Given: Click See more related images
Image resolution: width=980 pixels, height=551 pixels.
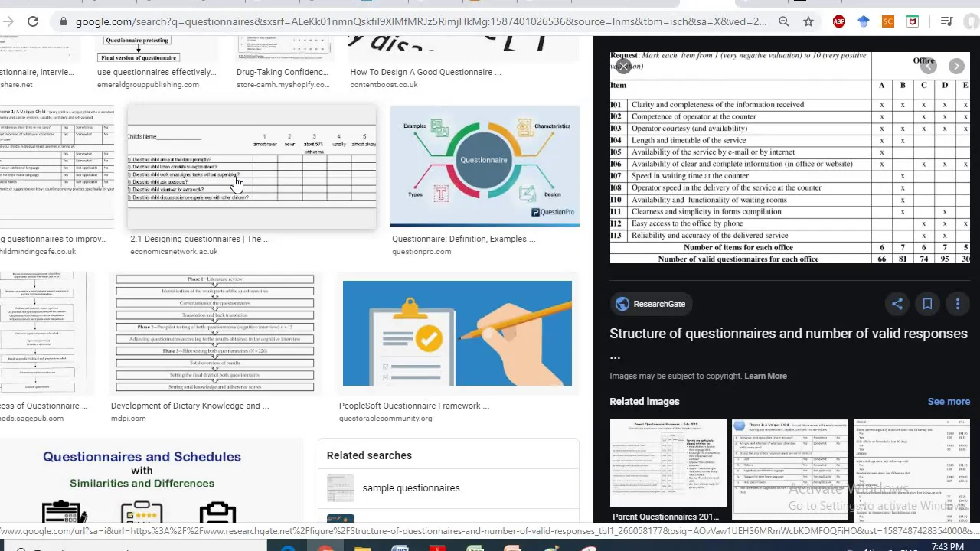Looking at the screenshot, I should 949,402.
